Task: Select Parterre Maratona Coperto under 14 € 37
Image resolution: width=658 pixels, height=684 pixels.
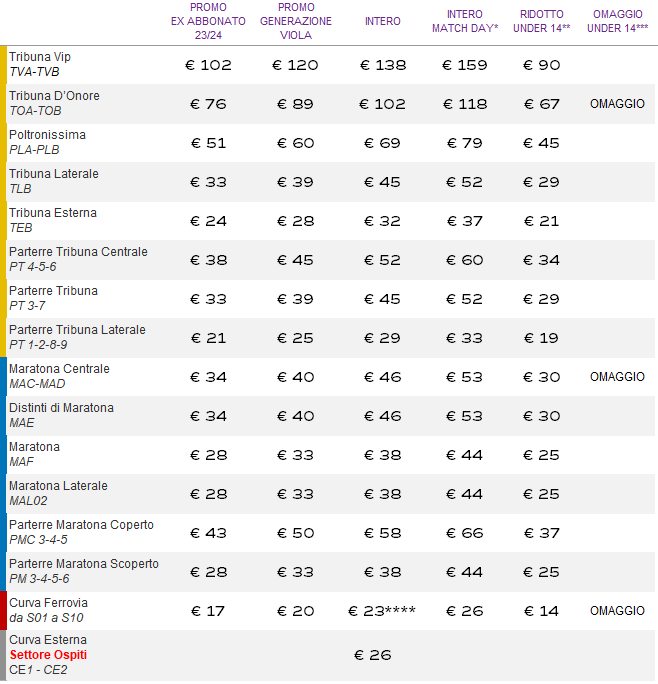Action: click(x=541, y=533)
